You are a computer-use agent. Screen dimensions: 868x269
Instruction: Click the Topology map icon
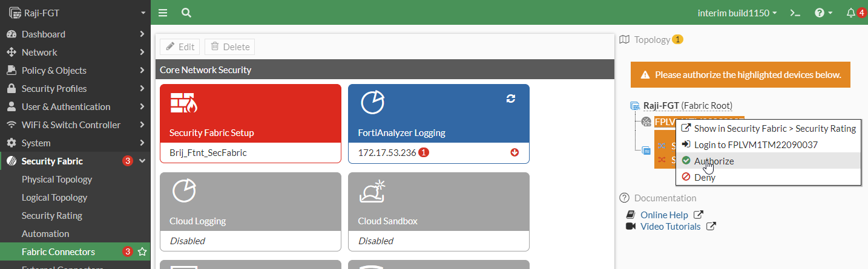pyautogui.click(x=625, y=39)
